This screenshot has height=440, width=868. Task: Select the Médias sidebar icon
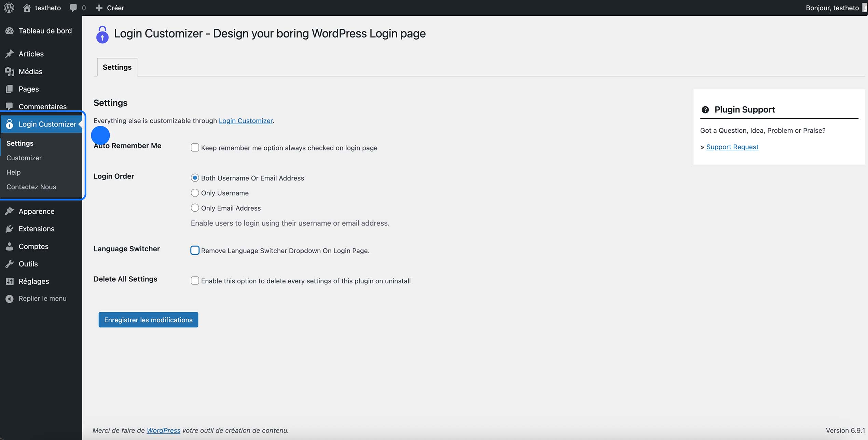pyautogui.click(x=10, y=71)
